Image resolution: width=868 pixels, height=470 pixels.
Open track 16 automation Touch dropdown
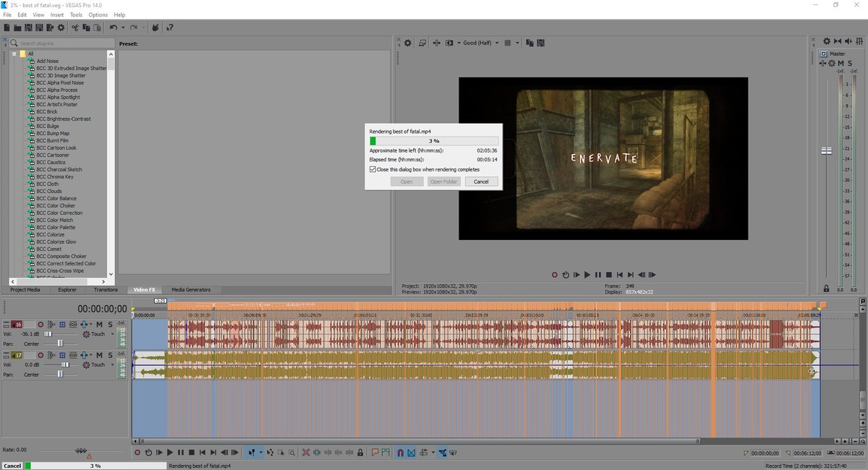click(112, 334)
